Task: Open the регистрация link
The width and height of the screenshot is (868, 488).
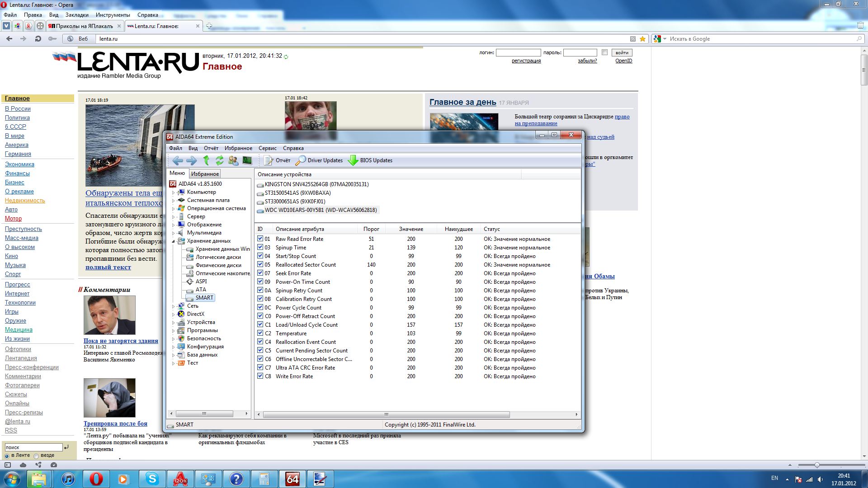Action: [526, 61]
